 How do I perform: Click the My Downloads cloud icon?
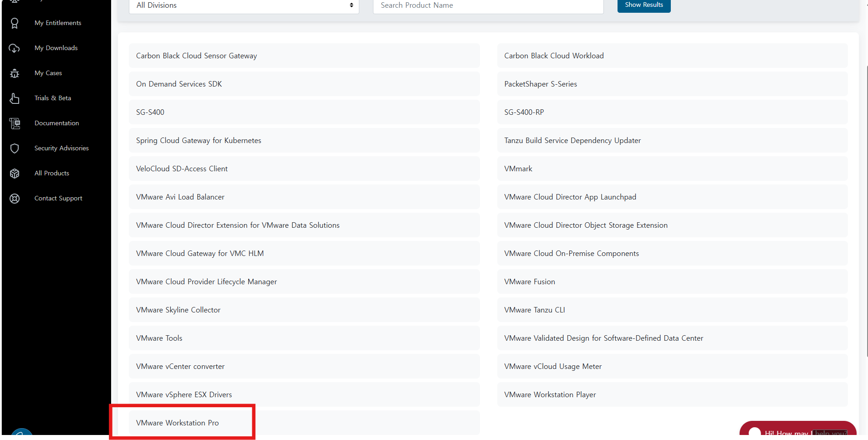pyautogui.click(x=15, y=48)
